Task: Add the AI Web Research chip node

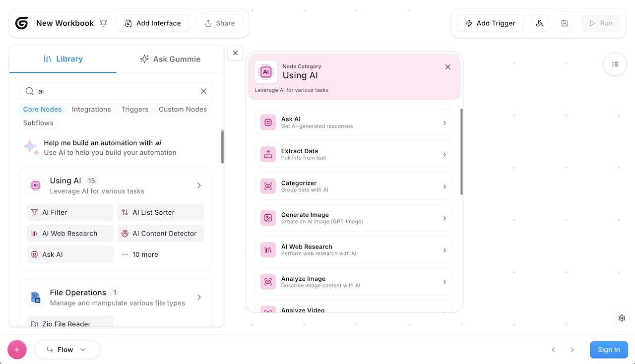Action: tap(70, 234)
